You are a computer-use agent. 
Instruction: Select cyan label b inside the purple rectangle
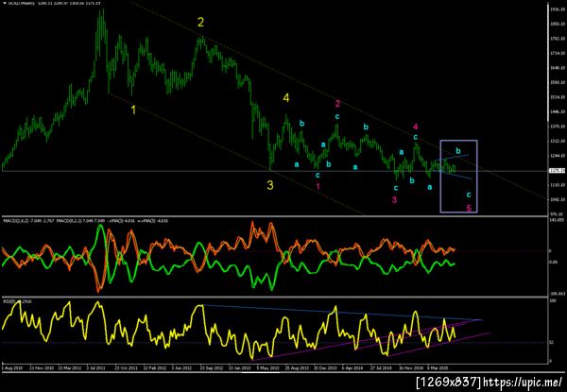tap(458, 150)
